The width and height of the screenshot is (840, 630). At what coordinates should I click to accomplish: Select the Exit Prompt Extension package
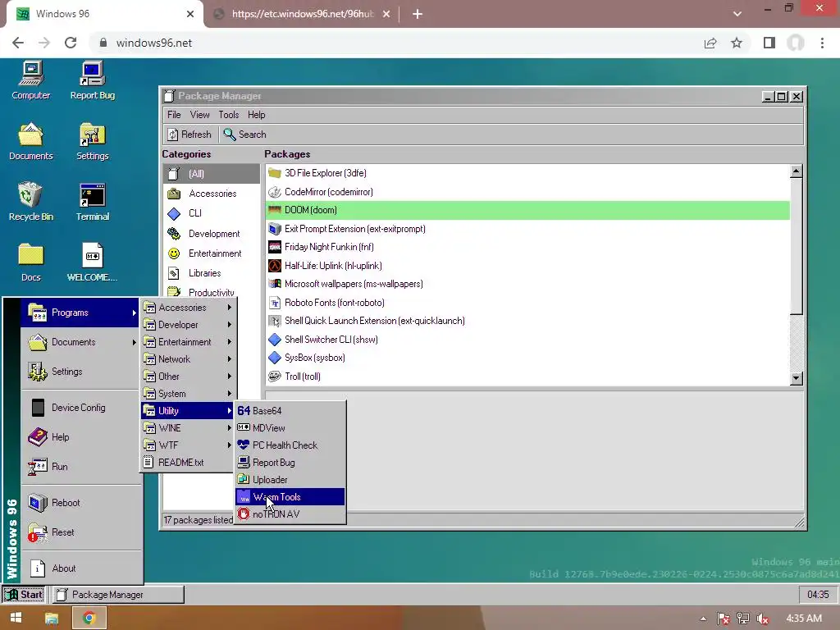coord(527,229)
